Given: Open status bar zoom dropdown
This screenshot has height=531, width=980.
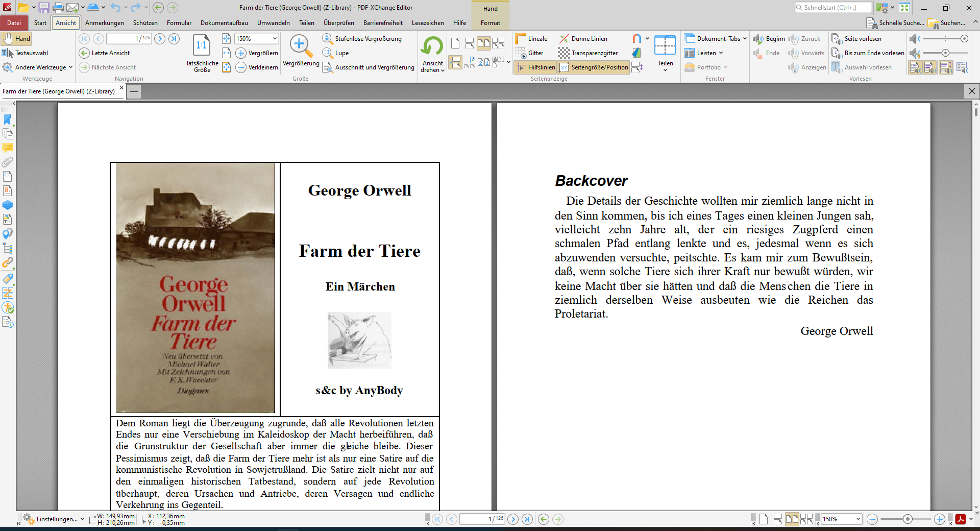Looking at the screenshot, I should 858,519.
